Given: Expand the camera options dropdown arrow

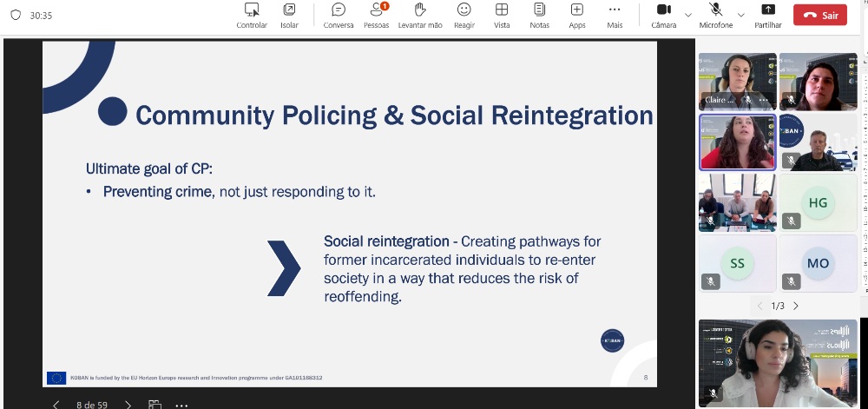Looking at the screenshot, I should coord(688,15).
